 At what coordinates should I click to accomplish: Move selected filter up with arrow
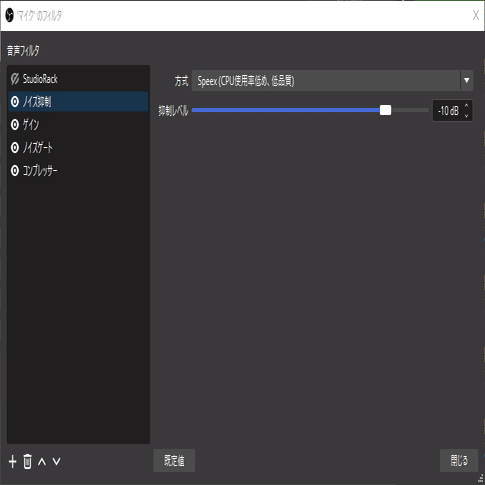click(x=42, y=462)
